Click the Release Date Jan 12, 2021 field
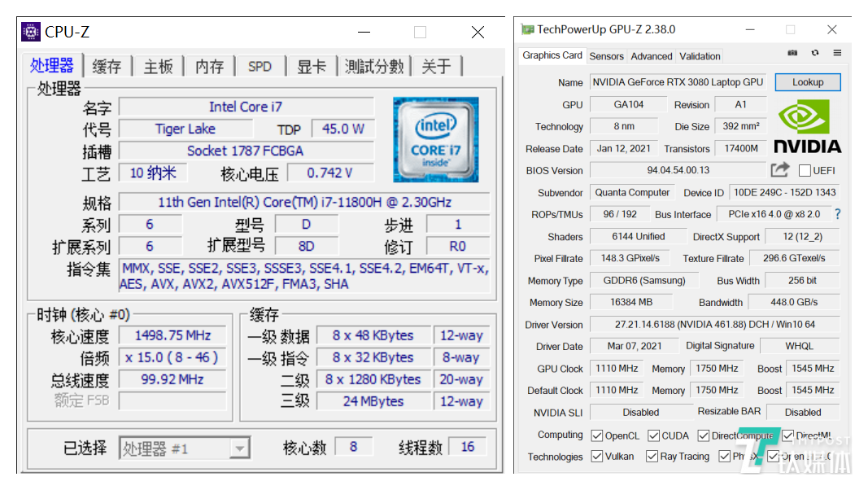Image resolution: width=868 pixels, height=490 pixels. (623, 148)
